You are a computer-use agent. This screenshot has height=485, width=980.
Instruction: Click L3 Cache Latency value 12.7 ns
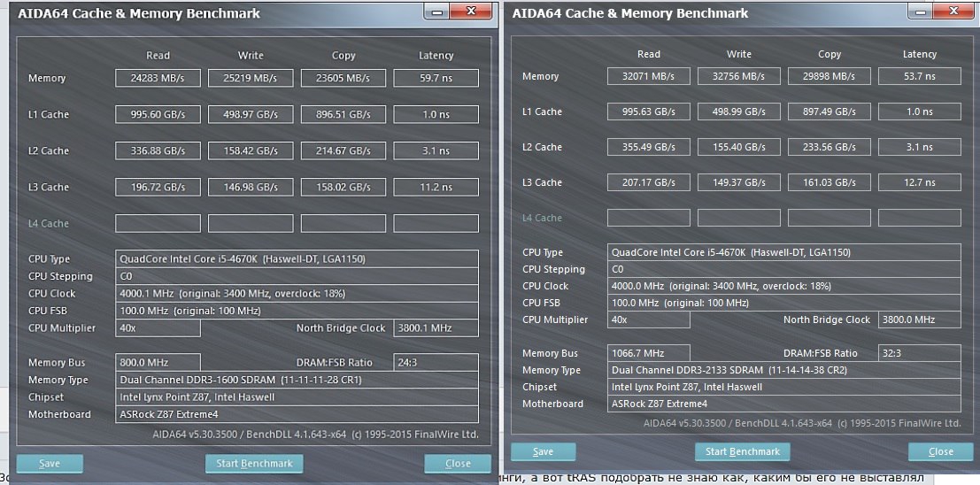pos(920,182)
